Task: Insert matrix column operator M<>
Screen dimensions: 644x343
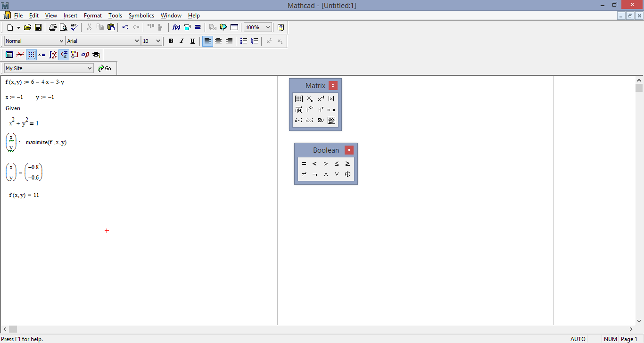Action: pos(310,110)
